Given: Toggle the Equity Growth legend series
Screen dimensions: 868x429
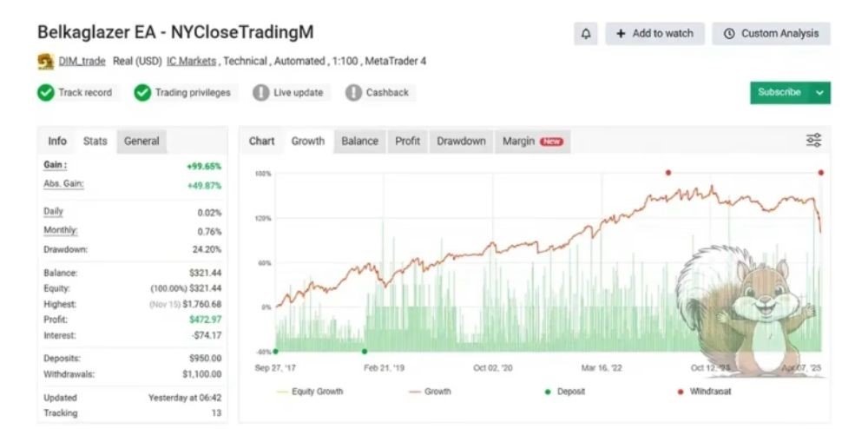Looking at the screenshot, I should click(x=309, y=392).
